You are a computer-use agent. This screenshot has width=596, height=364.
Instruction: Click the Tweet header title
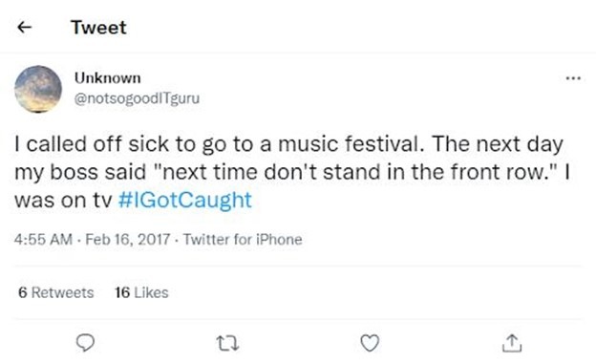coord(98,28)
